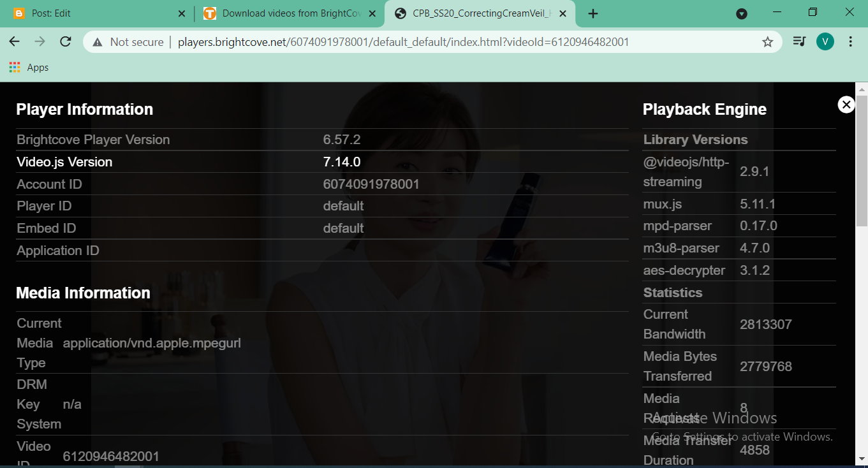
Task: Select the Embed ID label
Action: pyautogui.click(x=46, y=228)
